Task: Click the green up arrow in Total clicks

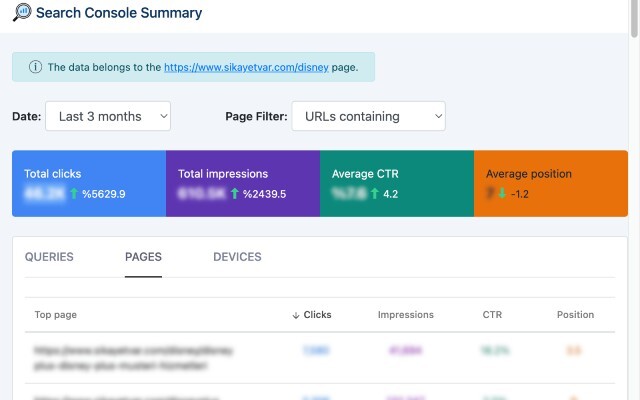Action: (x=74, y=193)
